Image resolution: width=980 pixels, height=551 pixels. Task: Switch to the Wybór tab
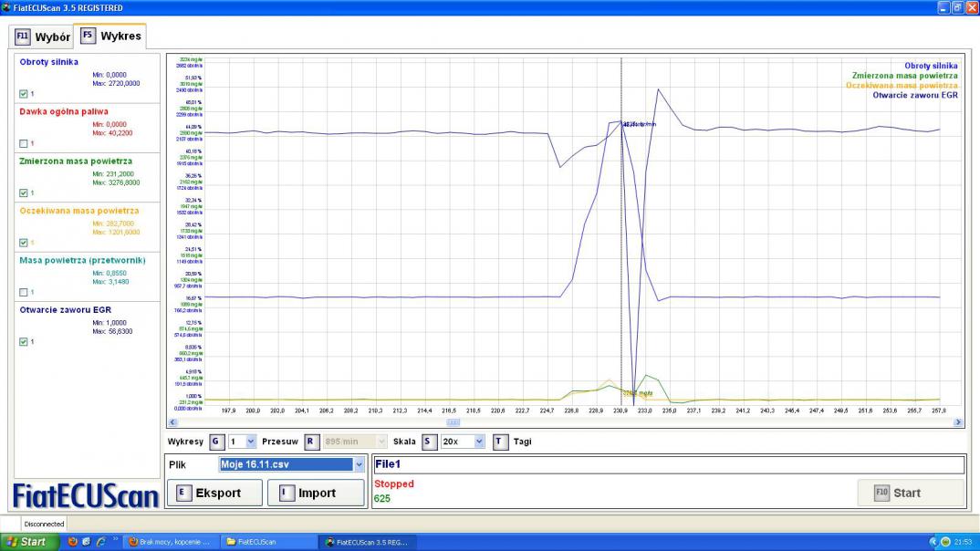click(x=42, y=37)
